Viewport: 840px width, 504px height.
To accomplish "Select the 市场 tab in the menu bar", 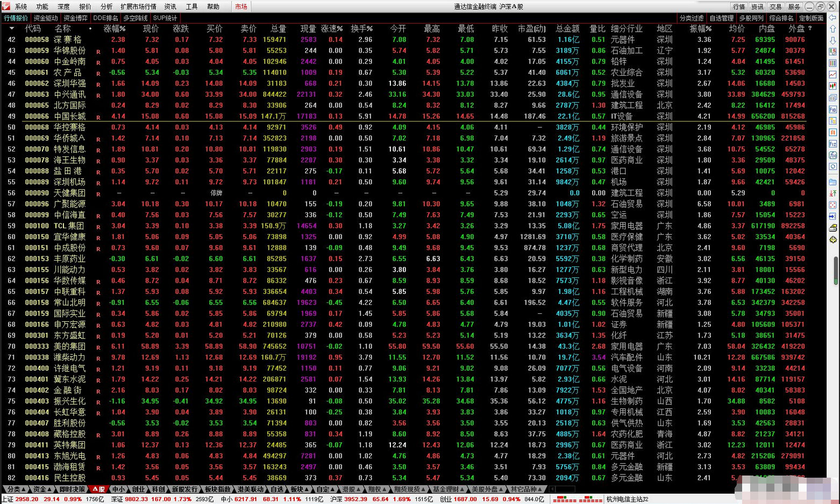I will (x=241, y=6).
